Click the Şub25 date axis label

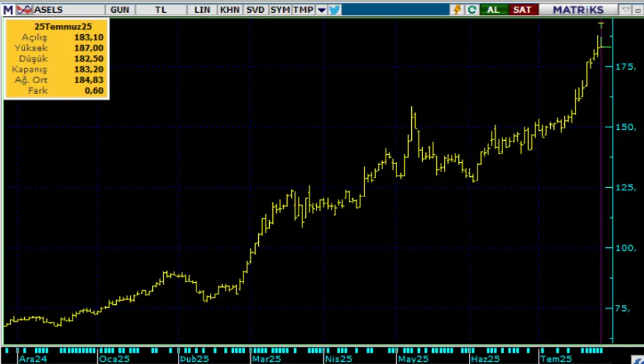(195, 359)
